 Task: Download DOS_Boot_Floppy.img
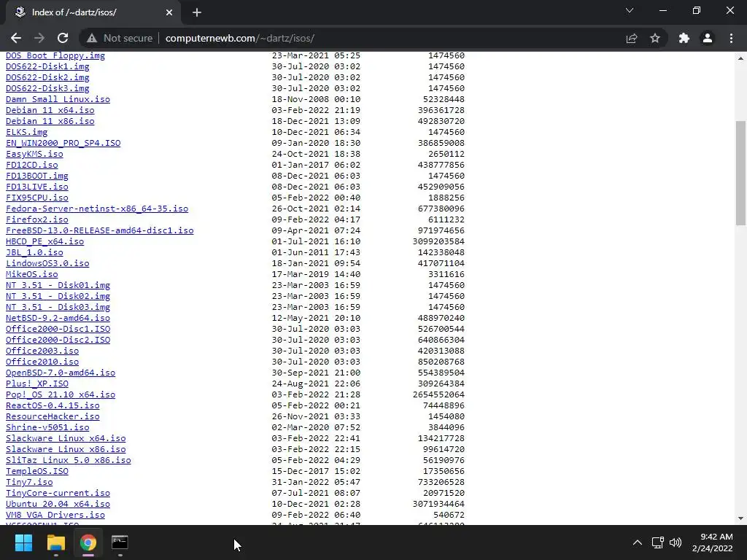(55, 55)
